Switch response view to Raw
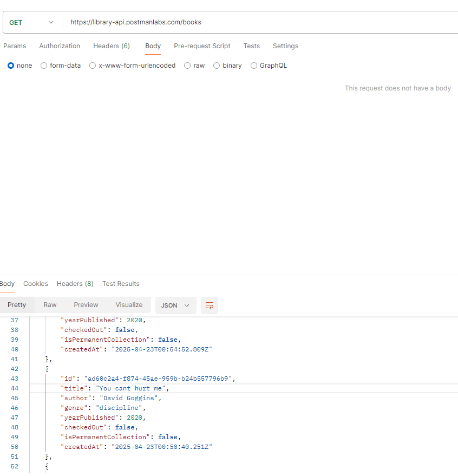 (x=50, y=305)
